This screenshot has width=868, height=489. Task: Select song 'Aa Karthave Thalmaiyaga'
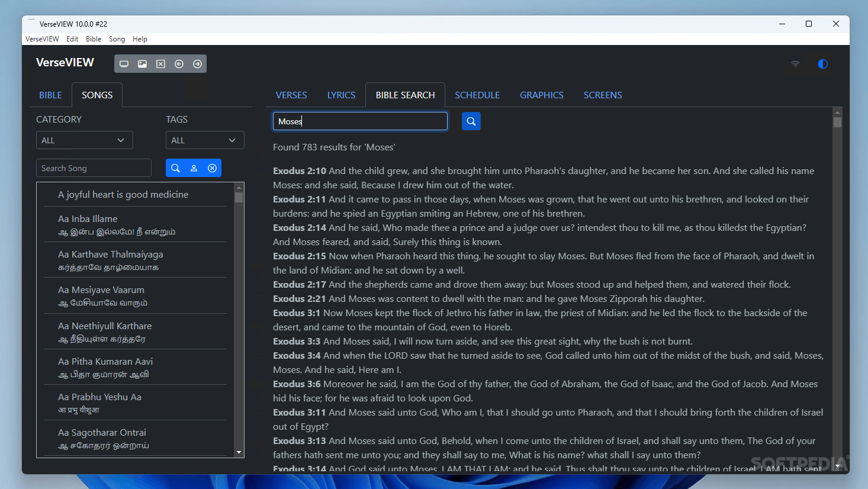(135, 260)
